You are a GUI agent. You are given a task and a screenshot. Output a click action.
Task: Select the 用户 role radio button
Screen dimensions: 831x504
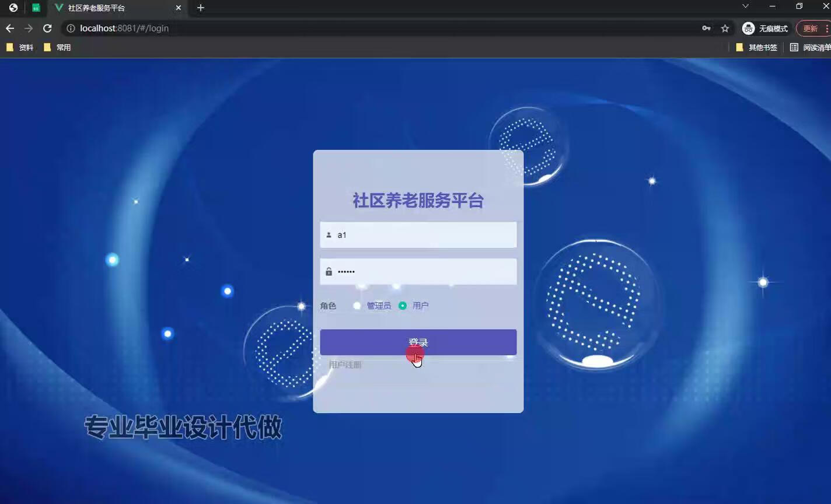coord(403,306)
